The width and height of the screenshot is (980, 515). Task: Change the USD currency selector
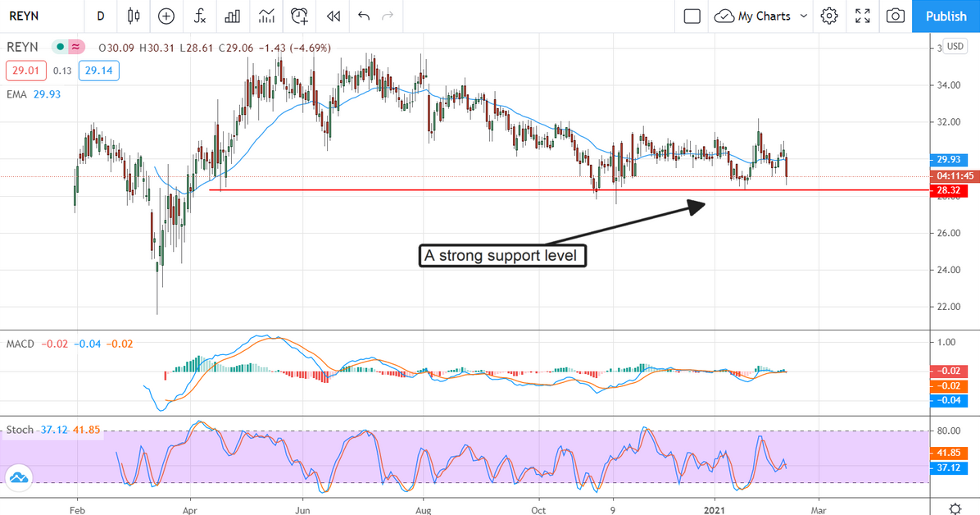[955, 46]
